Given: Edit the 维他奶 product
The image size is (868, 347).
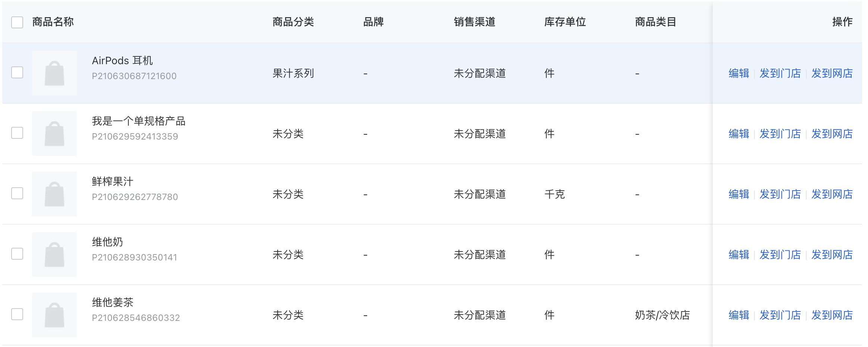Looking at the screenshot, I should [739, 254].
